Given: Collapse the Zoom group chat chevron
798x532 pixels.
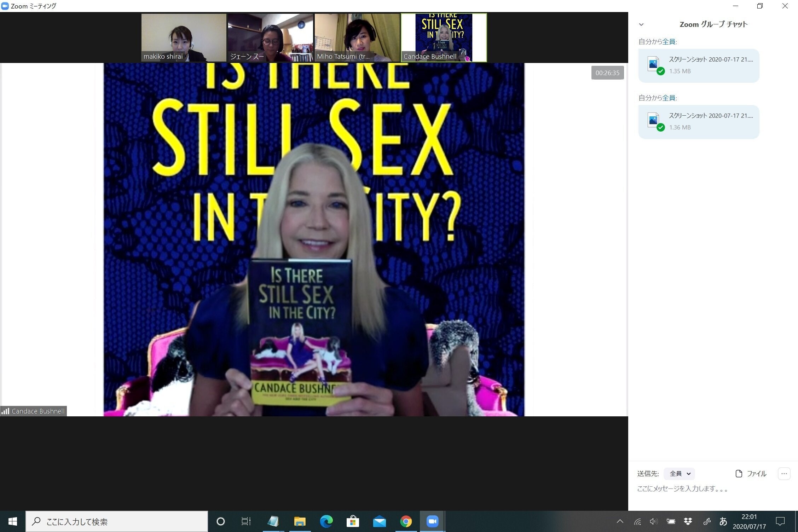Looking at the screenshot, I should (641, 24).
